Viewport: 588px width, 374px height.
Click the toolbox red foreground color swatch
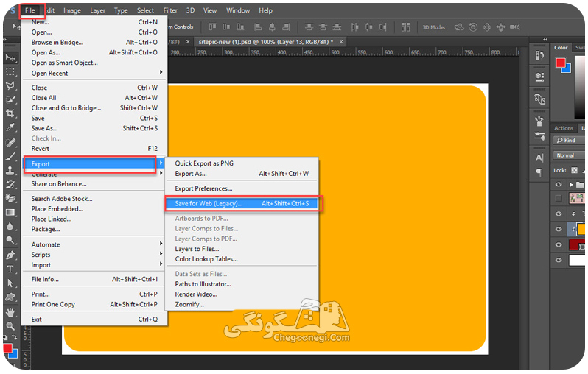pos(7,348)
